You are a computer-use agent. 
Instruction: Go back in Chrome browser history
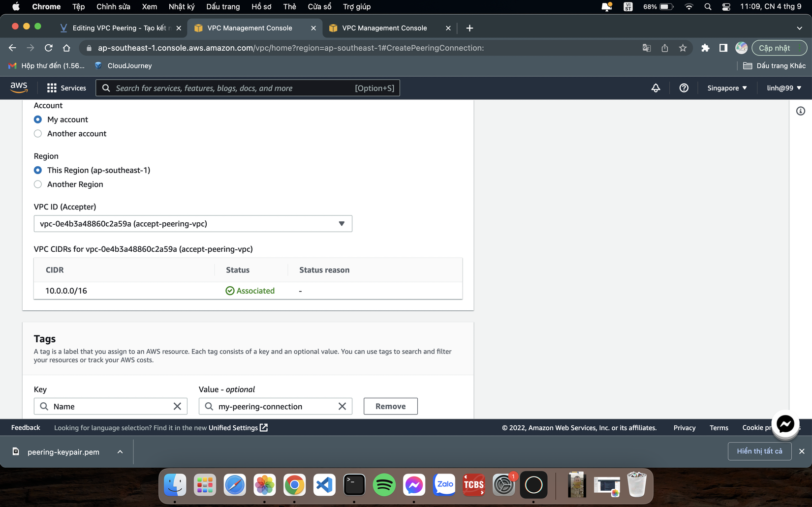12,48
